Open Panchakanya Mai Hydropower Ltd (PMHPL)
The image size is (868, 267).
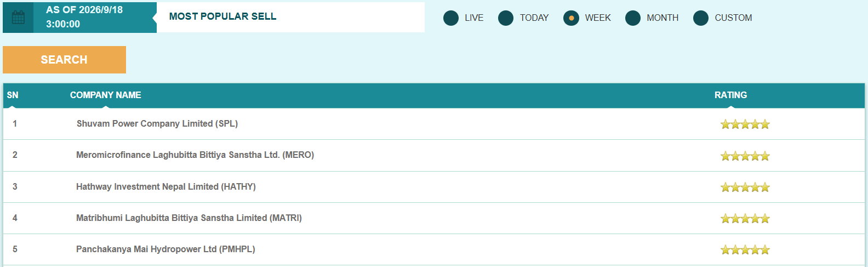click(165, 249)
